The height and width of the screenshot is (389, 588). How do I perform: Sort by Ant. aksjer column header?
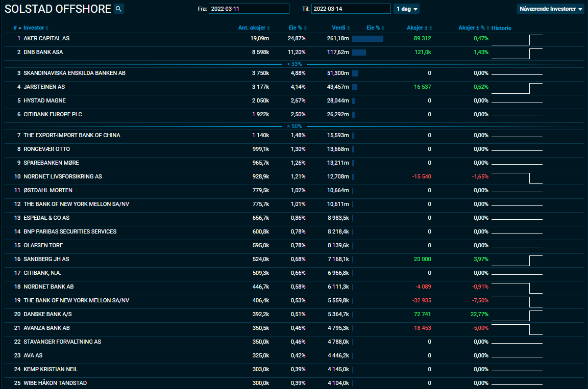254,28
